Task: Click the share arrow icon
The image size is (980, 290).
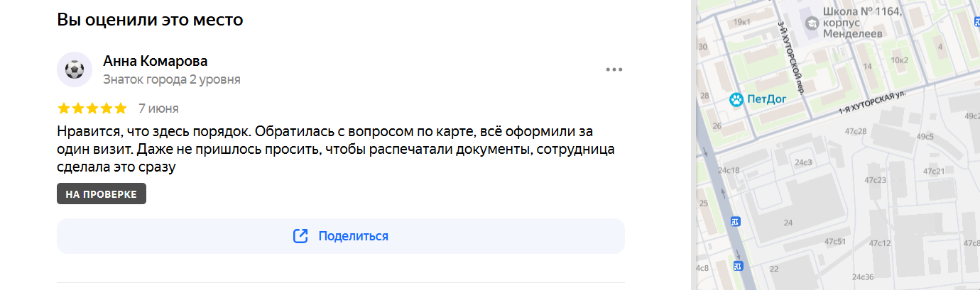Action: [x=300, y=236]
